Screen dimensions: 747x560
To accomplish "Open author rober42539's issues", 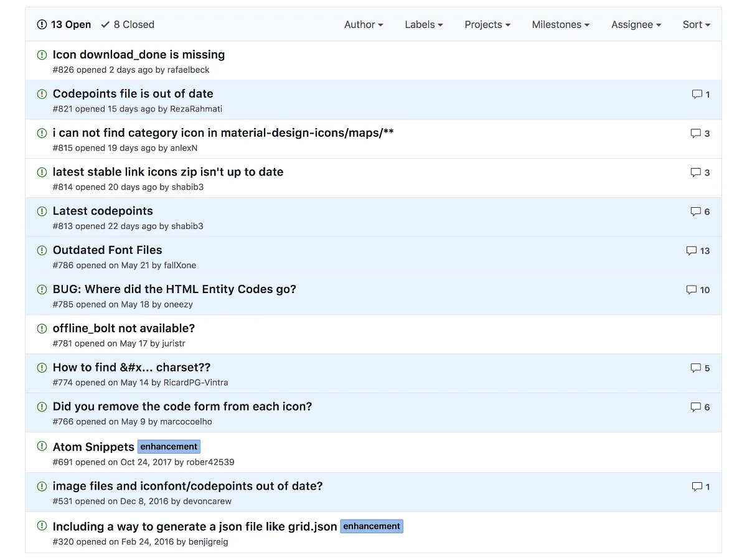I will (210, 462).
